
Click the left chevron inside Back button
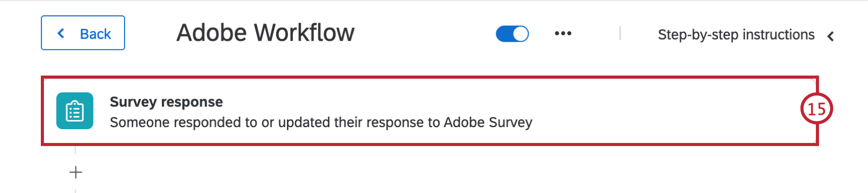61,34
